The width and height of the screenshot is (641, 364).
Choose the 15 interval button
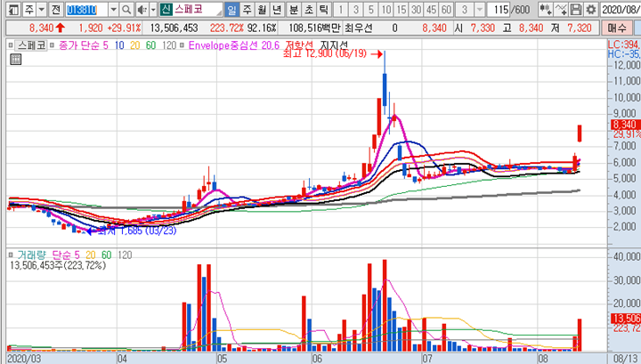coord(401,10)
